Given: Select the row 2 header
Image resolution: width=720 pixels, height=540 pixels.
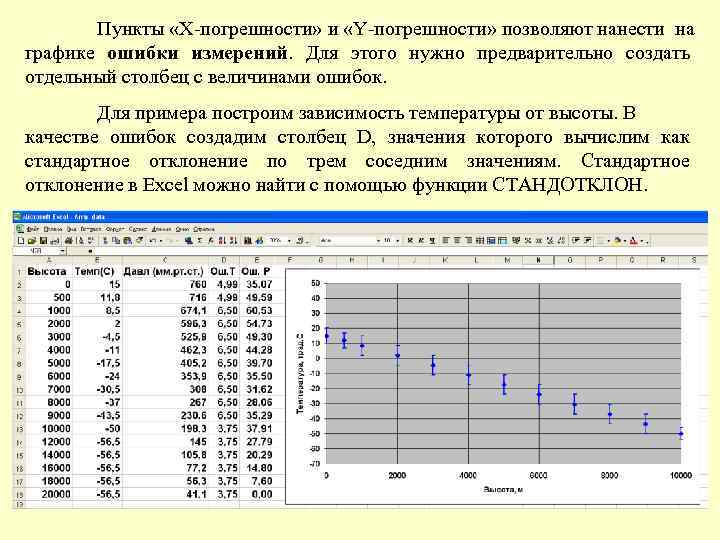Looking at the screenshot, I should (19, 285).
